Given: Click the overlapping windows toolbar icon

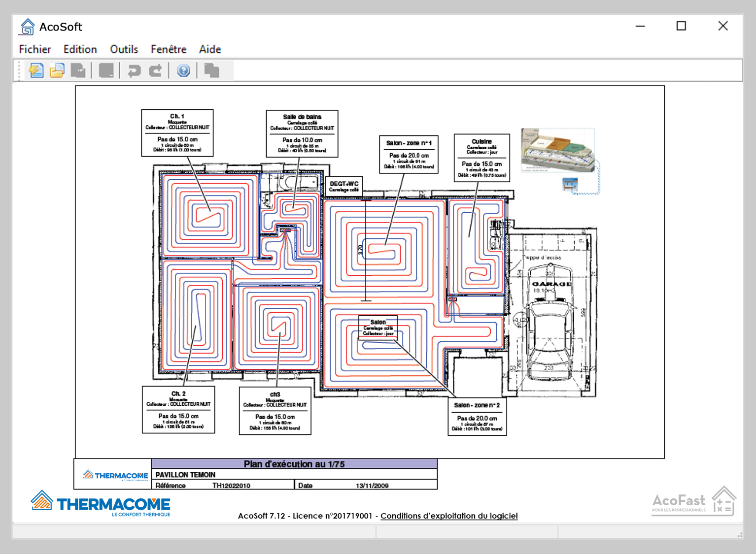Looking at the screenshot, I should [x=211, y=70].
